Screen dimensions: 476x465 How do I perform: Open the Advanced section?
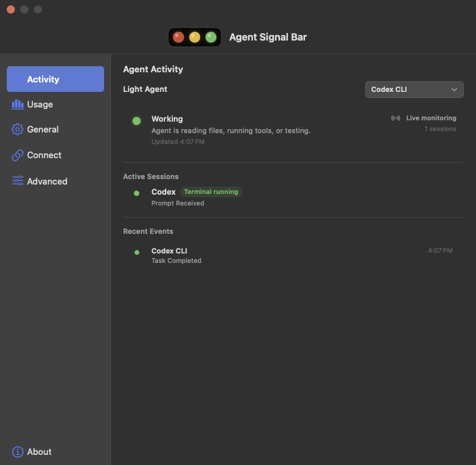[x=55, y=181]
